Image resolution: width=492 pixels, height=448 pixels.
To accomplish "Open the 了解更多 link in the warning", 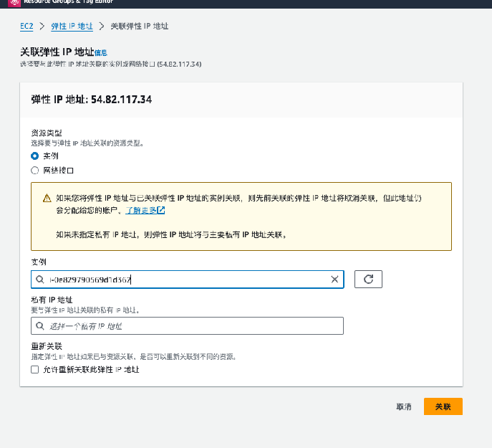I will (x=140, y=211).
